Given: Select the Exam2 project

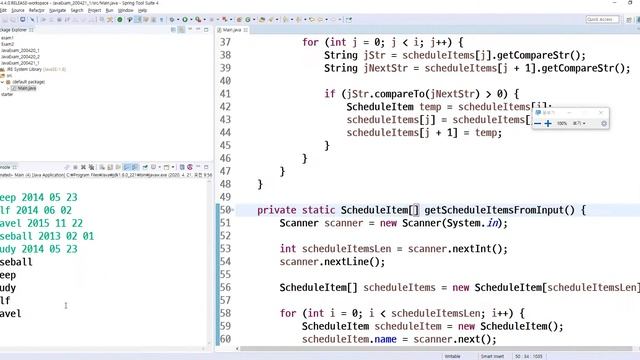Looking at the screenshot, I should pyautogui.click(x=7, y=44).
